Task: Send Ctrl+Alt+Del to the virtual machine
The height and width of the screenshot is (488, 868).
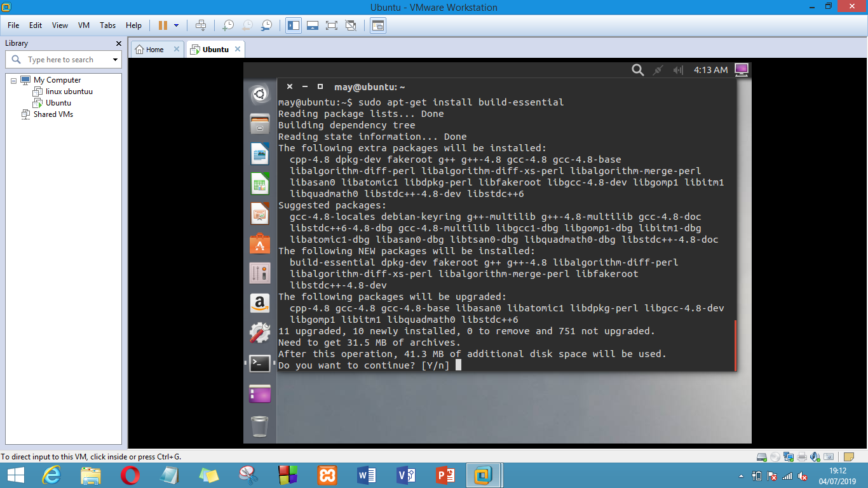Action: coord(201,25)
